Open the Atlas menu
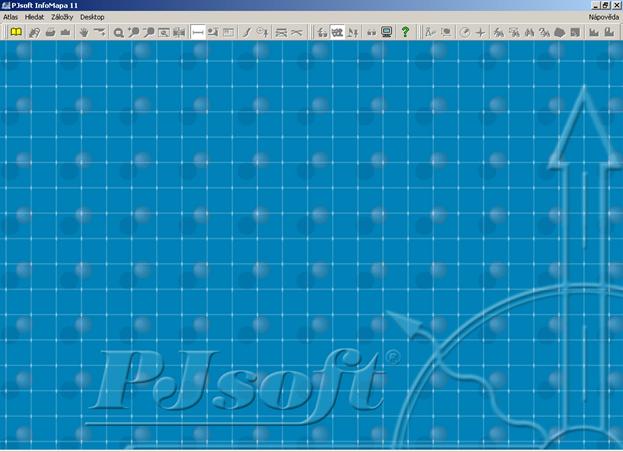The width and height of the screenshot is (623, 452). click(x=10, y=17)
